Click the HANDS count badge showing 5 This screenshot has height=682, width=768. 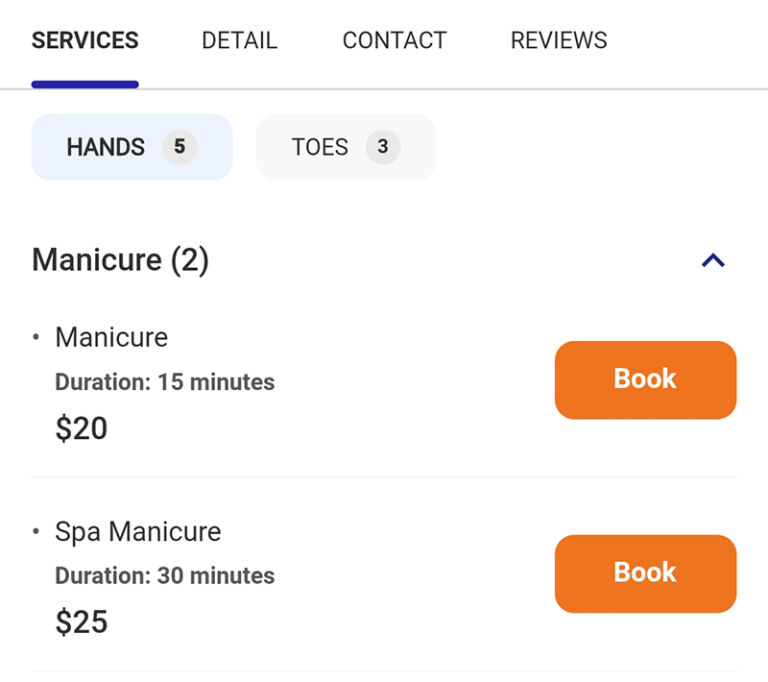[x=180, y=146]
